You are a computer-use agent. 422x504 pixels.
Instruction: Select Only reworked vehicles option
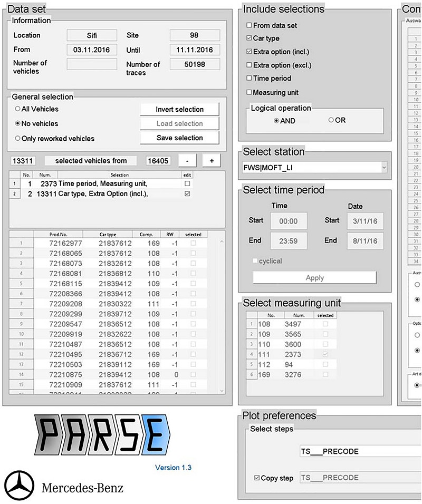(x=18, y=139)
